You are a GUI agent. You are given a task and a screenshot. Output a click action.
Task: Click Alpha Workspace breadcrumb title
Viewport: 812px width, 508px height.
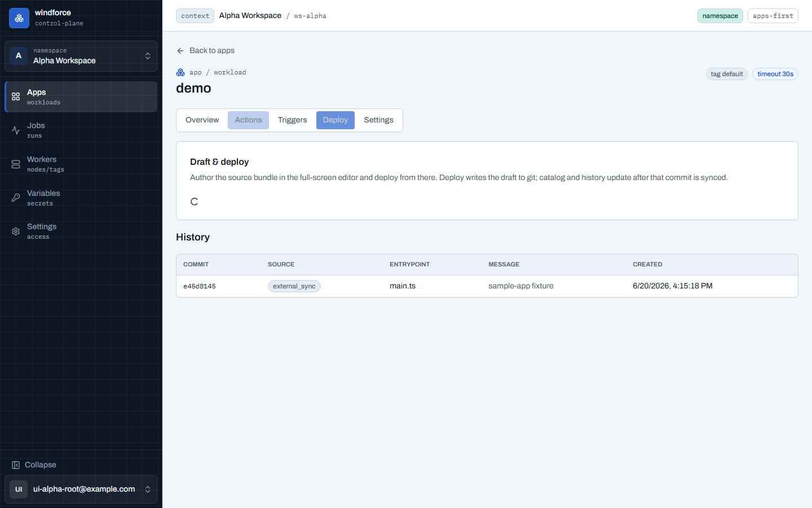250,16
